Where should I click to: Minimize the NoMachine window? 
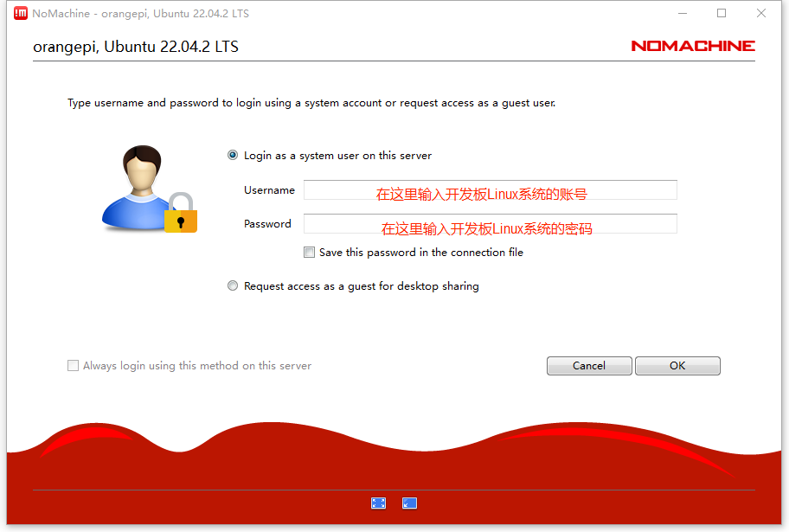(x=683, y=13)
